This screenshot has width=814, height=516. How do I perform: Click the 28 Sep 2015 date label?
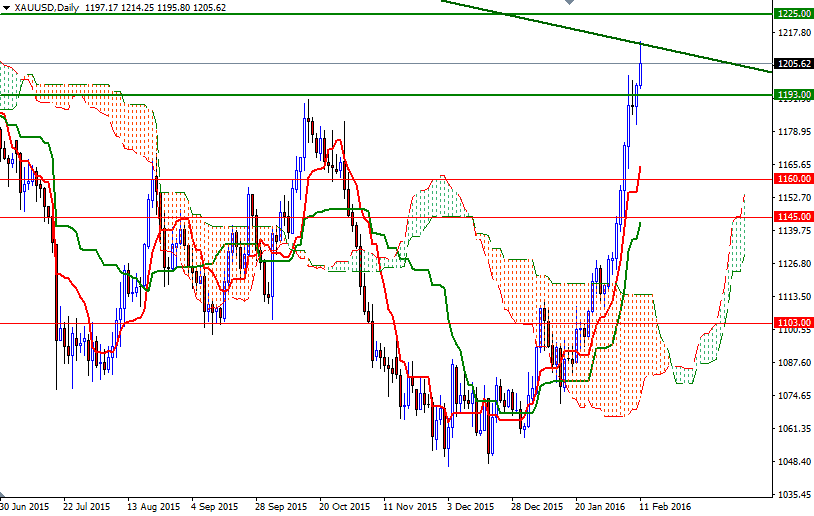pos(281,507)
